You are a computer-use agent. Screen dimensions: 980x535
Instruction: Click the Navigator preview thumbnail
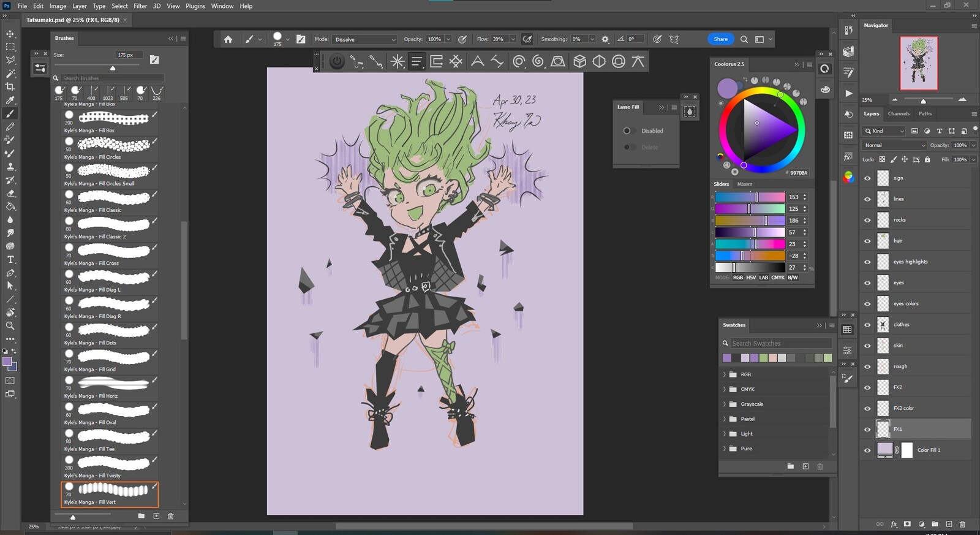[x=919, y=63]
